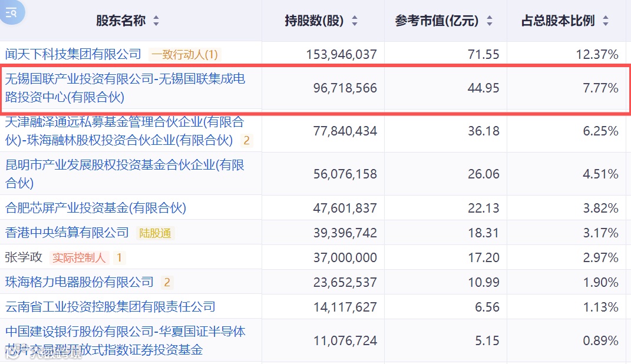This screenshot has width=631, height=364.
Task: Open 昆明市产业发展股权投资基金 link
Action: point(125,174)
